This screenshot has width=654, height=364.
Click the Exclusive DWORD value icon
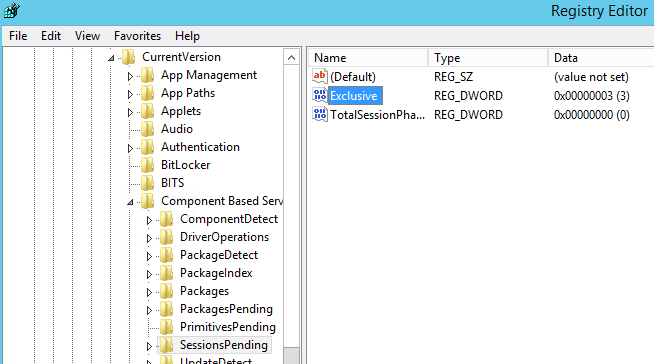pos(320,95)
